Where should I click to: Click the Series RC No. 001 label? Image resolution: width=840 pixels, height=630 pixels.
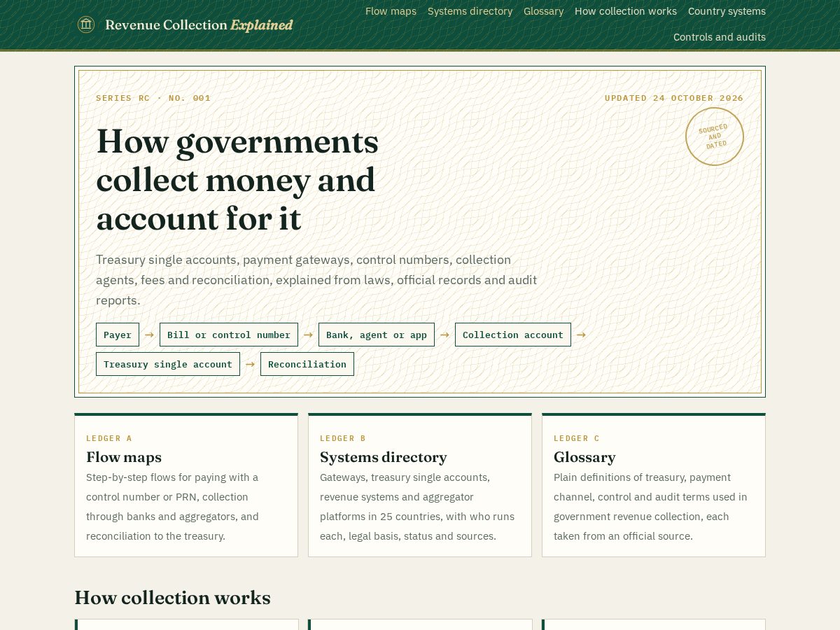(x=153, y=98)
